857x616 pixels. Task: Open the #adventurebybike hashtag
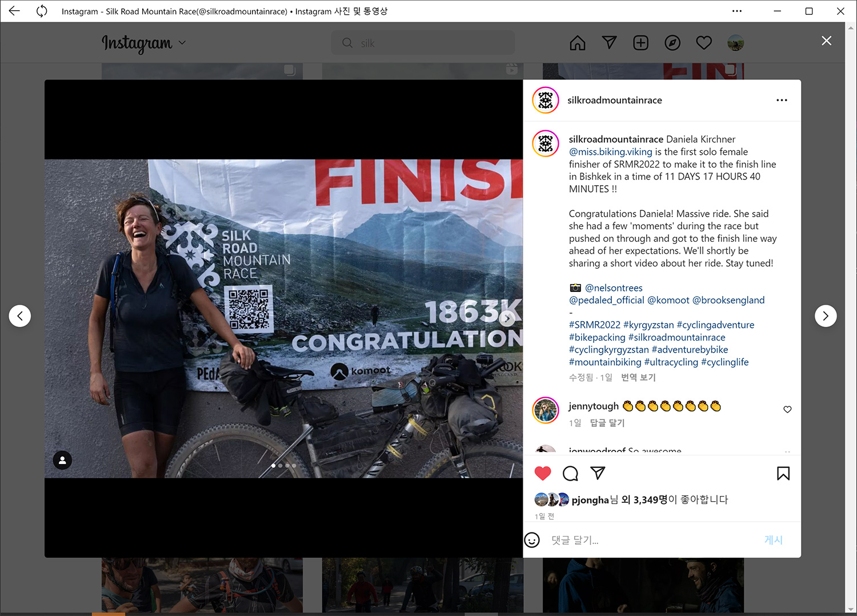point(690,350)
